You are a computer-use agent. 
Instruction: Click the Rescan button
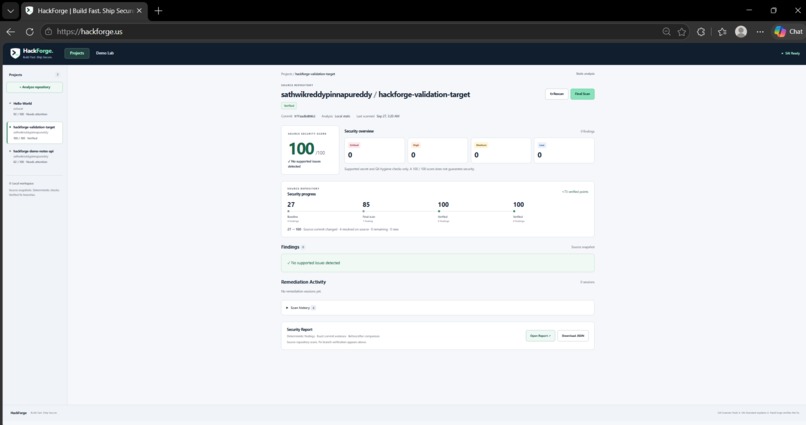pyautogui.click(x=557, y=94)
